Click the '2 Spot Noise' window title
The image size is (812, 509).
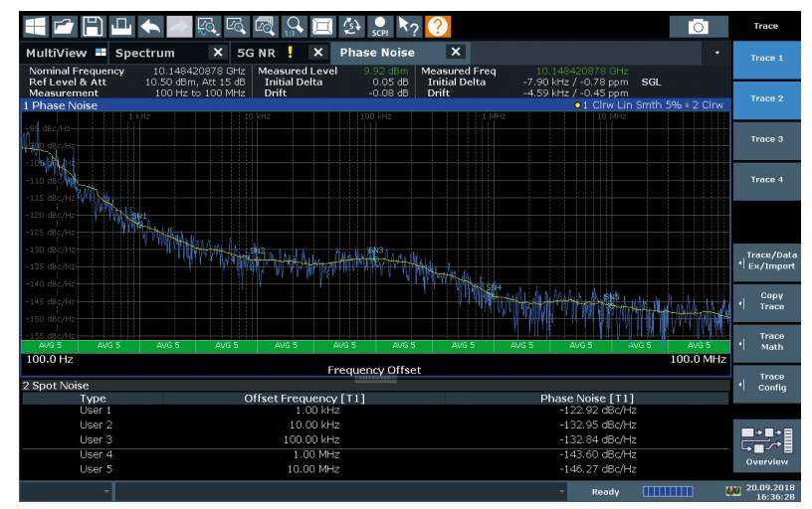(x=56, y=386)
